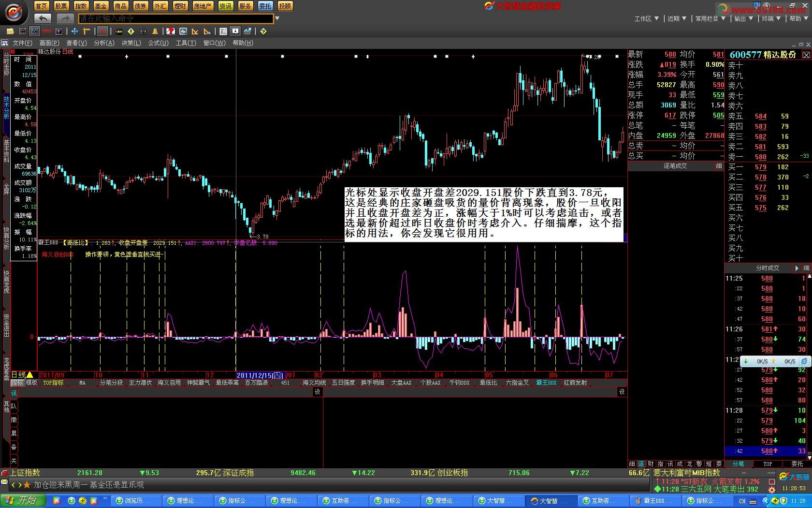This screenshot has height=508, width=812.
Task: Select the blue crosshair move tool
Action: 74,31
